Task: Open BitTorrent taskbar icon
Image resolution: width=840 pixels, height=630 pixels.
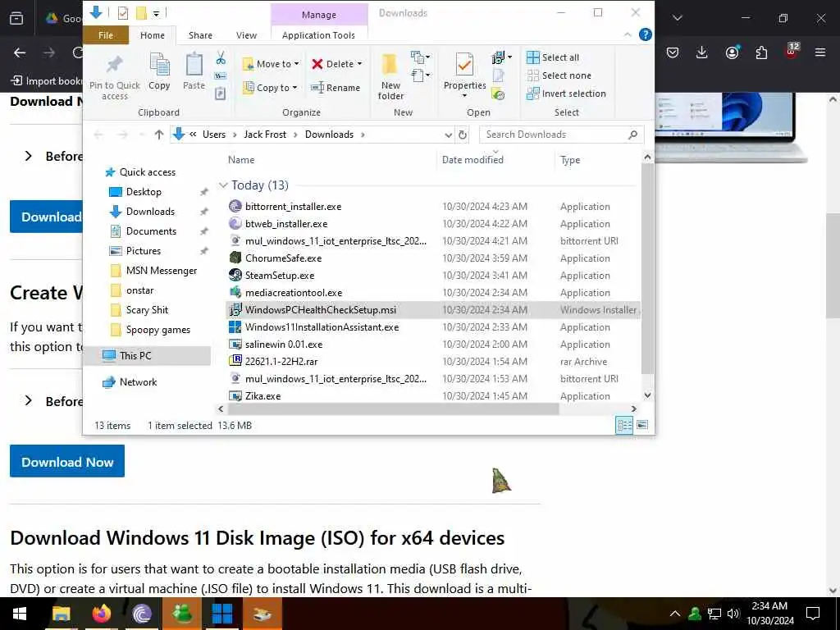Action: pyautogui.click(x=141, y=614)
